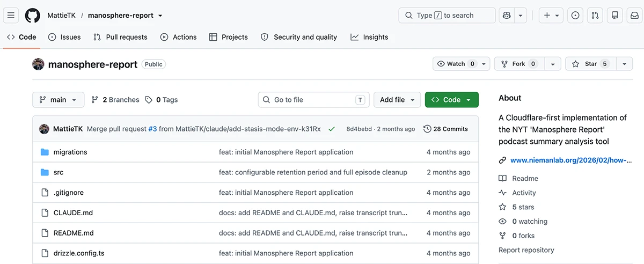Open the Actions tab
644x264 pixels.
[x=179, y=37]
